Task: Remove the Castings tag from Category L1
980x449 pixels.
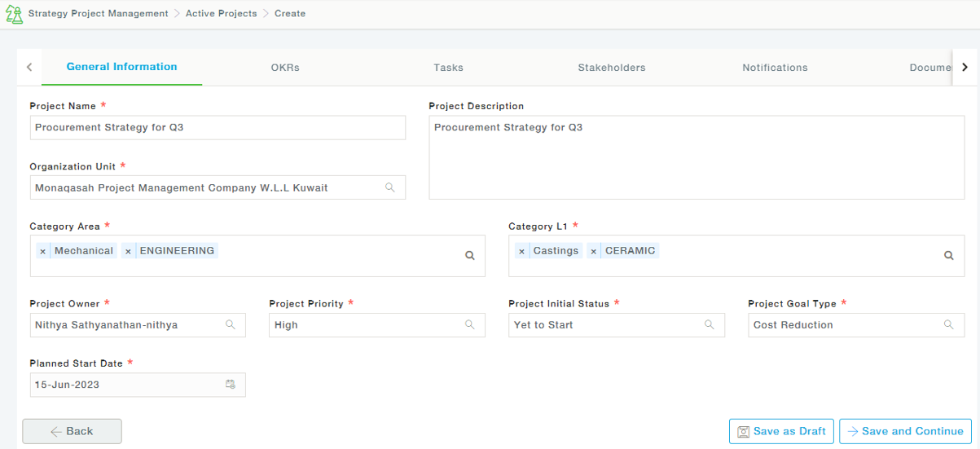Action: point(521,251)
